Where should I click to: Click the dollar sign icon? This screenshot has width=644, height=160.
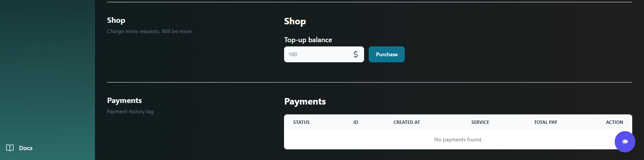pos(356,54)
